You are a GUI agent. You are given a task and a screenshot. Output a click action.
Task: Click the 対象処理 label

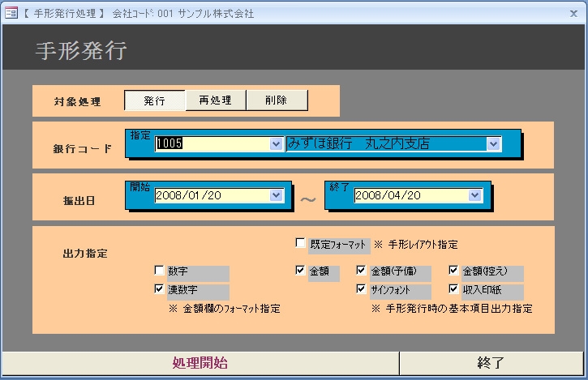pyautogui.click(x=77, y=101)
